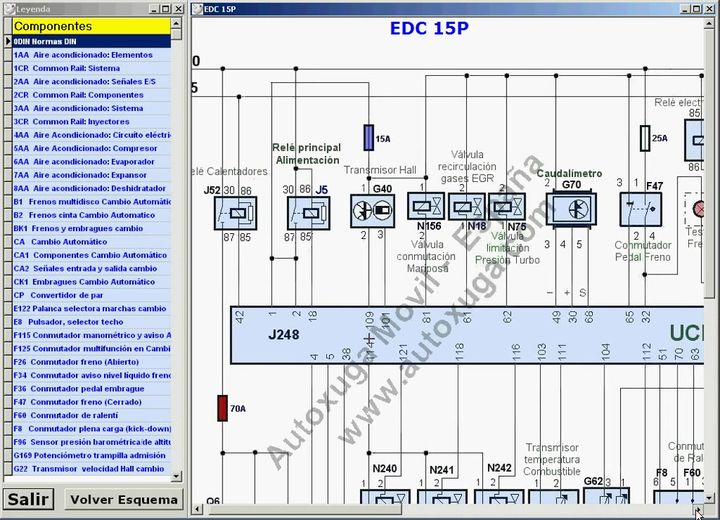720x520 pixels.
Task: Select F8 Conmutador plena carga (kick-down)
Action: click(92, 428)
